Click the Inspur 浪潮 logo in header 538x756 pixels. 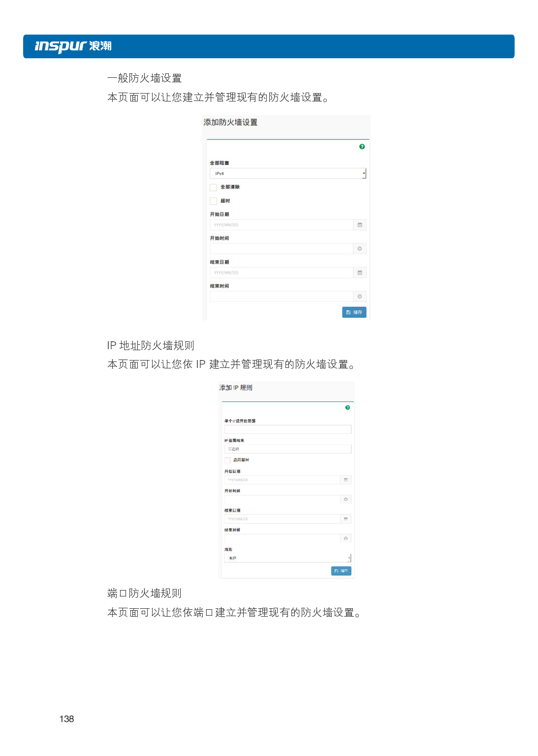coord(73,46)
